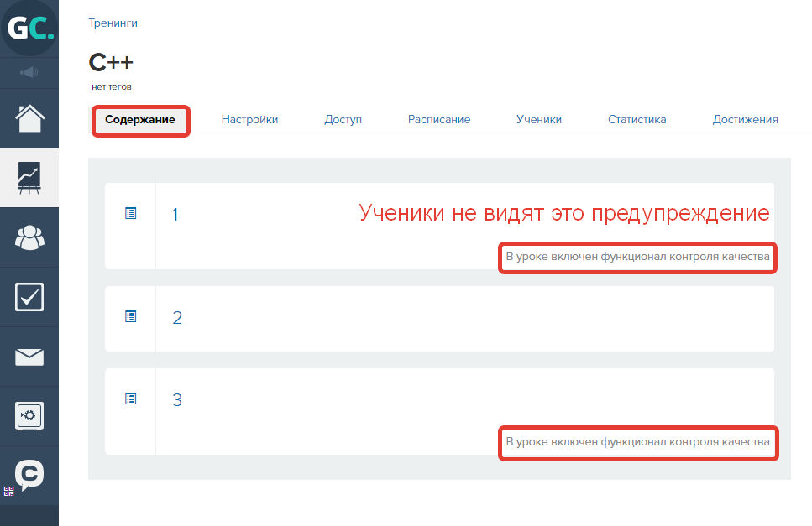Screen dimensions: 812x526
Task: Open notifications via the megaphone icon
Action: click(29, 72)
